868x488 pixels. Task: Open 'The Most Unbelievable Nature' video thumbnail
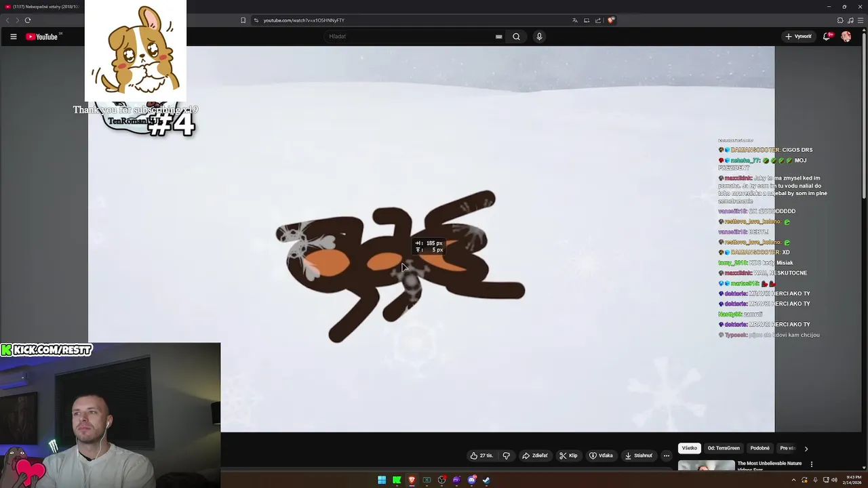(x=706, y=466)
